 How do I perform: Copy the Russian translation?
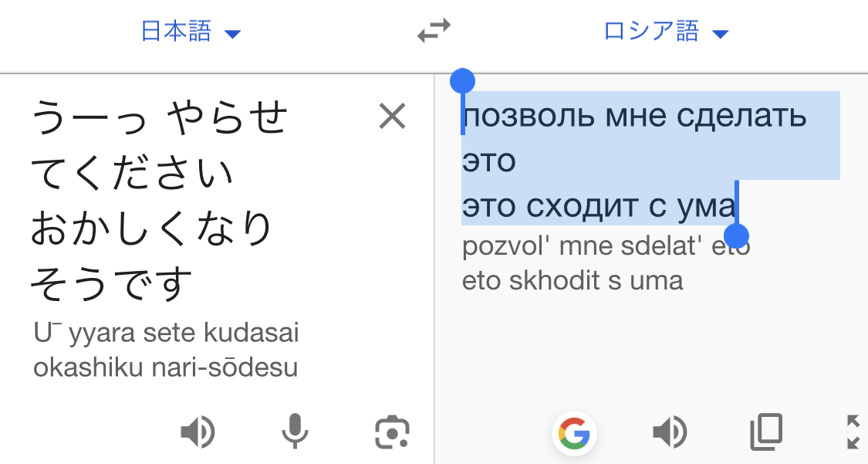tap(765, 432)
